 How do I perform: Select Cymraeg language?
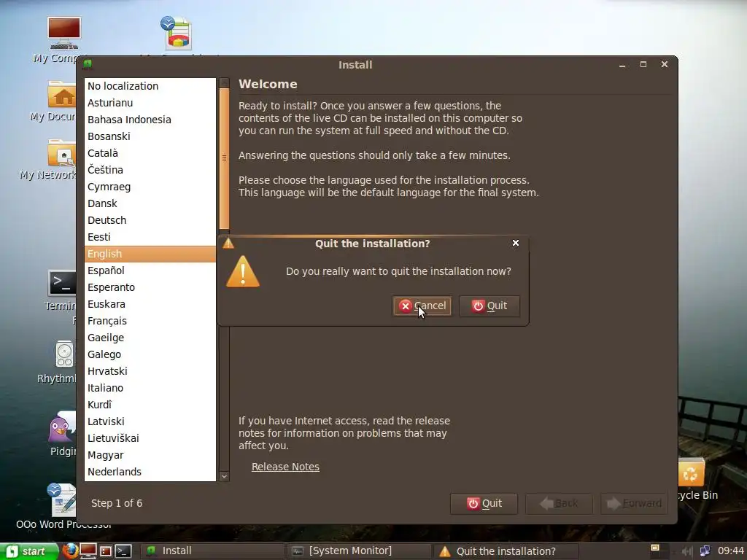click(150, 187)
